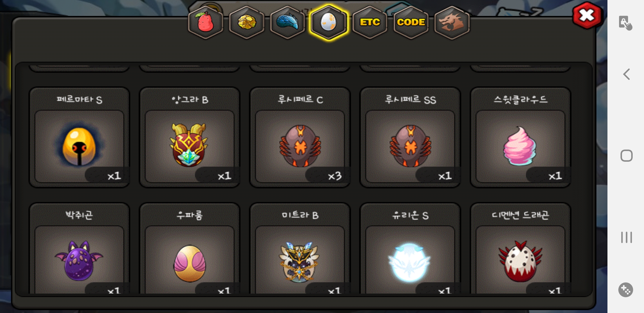Image resolution: width=644 pixels, height=313 pixels.
Task: Close the inventory with red X
Action: tap(587, 15)
